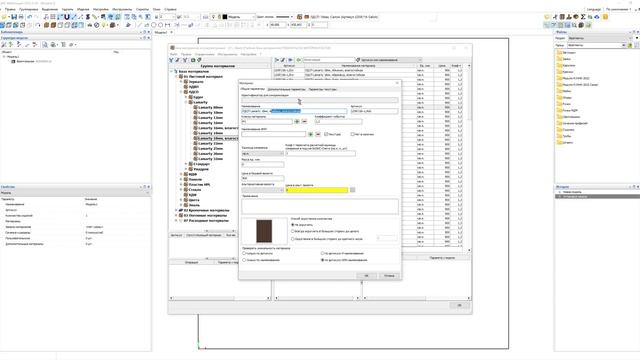Expand the Стандарт tree node
640x360 pixels.
coord(186,164)
